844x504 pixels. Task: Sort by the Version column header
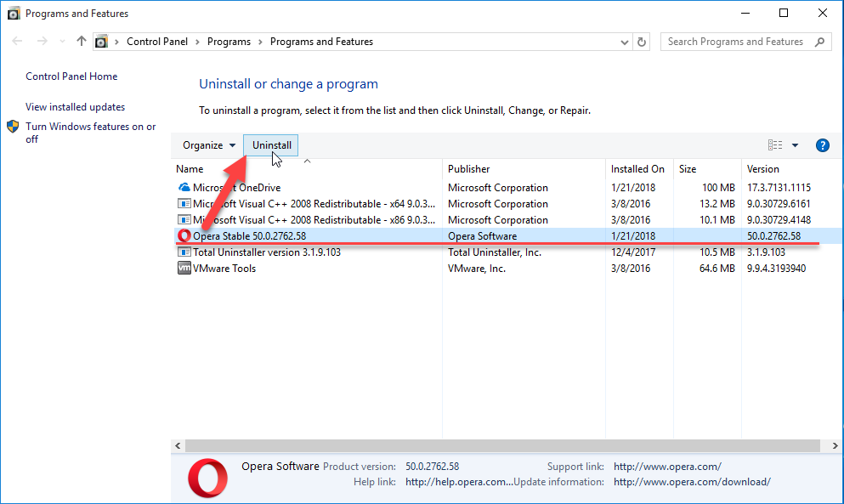[x=762, y=169]
